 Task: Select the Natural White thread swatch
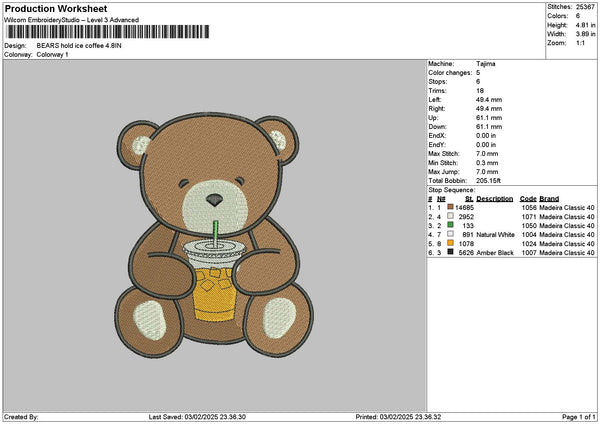450,234
